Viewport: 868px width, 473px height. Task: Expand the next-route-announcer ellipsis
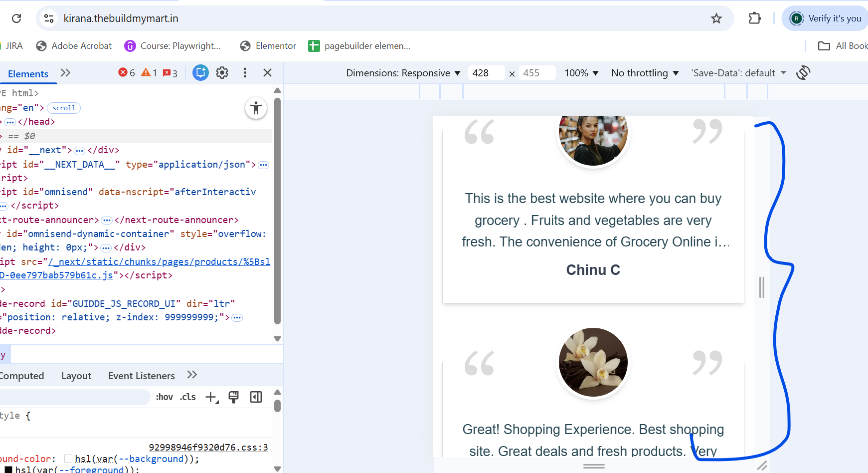(x=107, y=220)
